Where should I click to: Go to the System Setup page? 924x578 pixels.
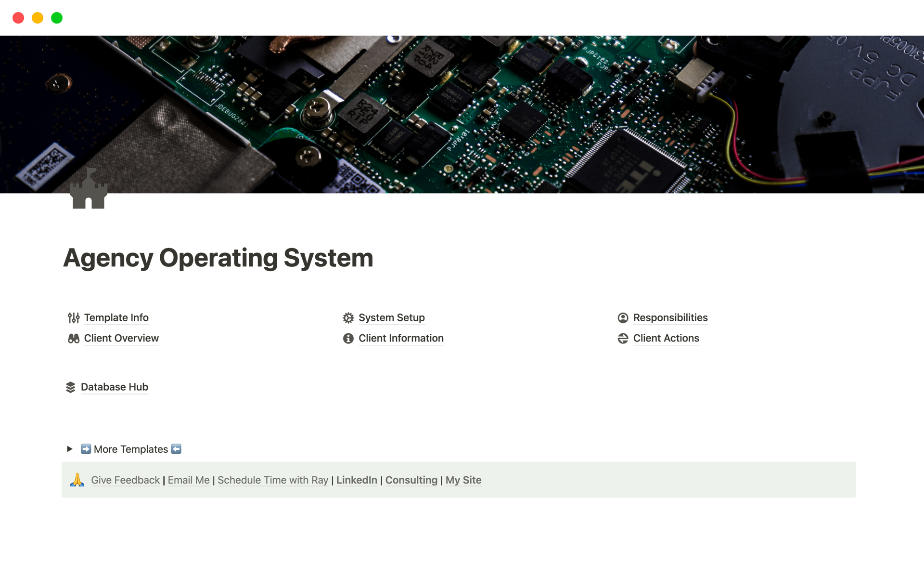(x=391, y=318)
